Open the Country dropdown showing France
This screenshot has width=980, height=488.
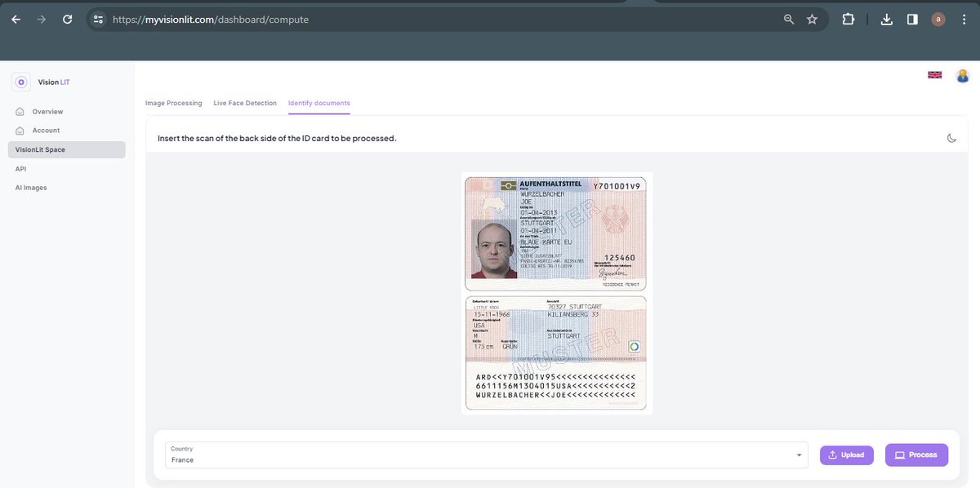487,455
